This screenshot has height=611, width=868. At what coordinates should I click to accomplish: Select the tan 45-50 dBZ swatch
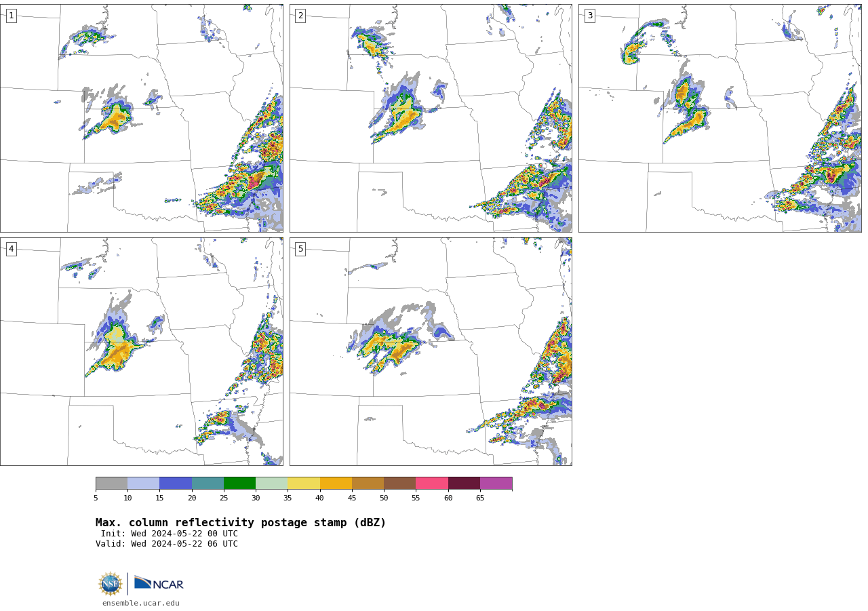(368, 484)
